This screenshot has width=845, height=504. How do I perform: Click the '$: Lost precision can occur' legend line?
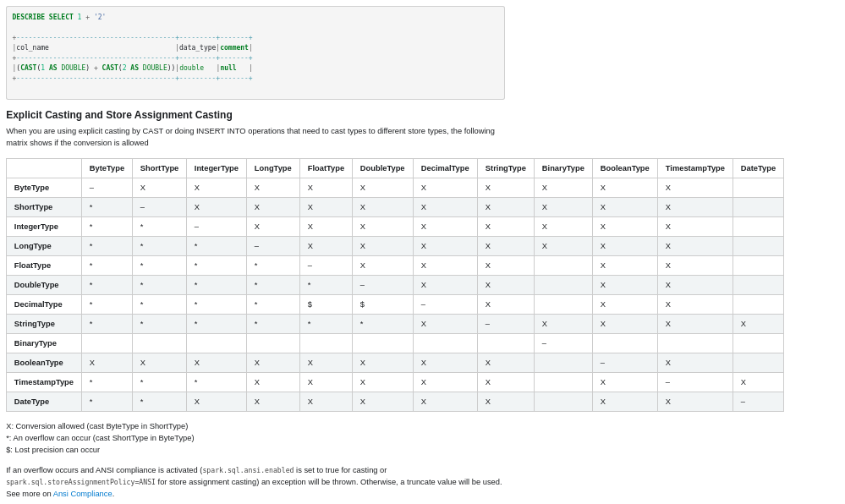53,450
